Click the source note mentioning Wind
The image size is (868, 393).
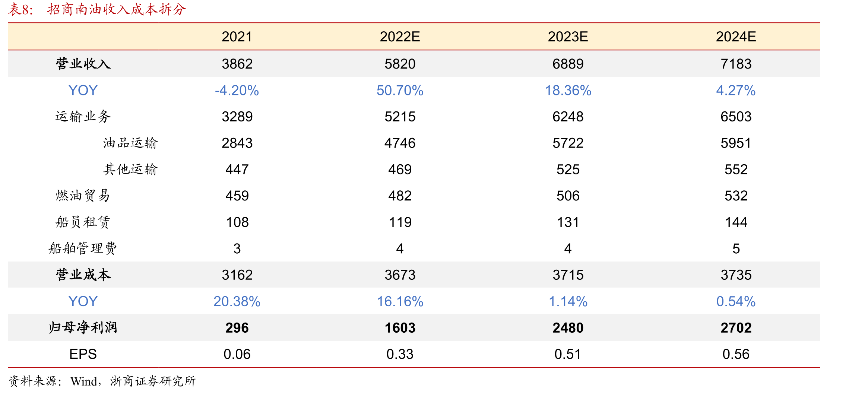point(102,381)
